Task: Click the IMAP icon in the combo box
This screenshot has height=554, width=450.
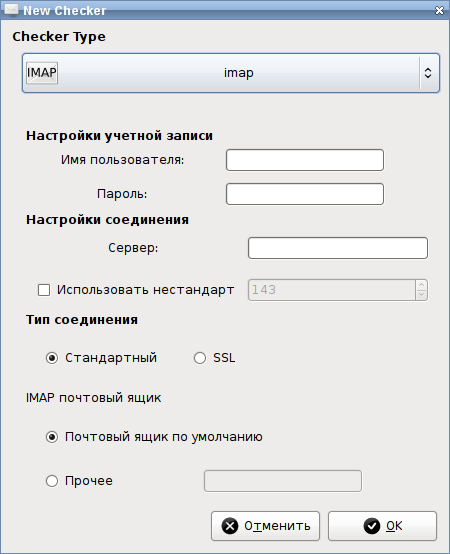Action: coord(42,73)
